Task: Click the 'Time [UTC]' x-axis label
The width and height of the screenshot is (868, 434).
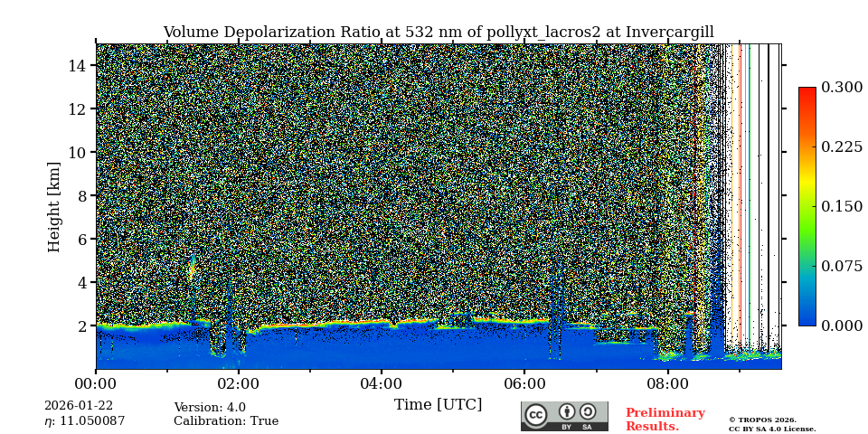Action: (x=438, y=405)
